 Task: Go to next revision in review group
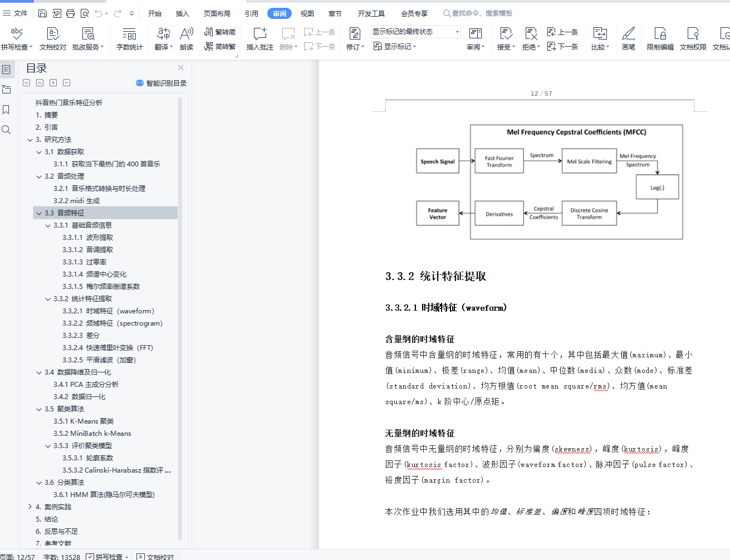coord(562,46)
